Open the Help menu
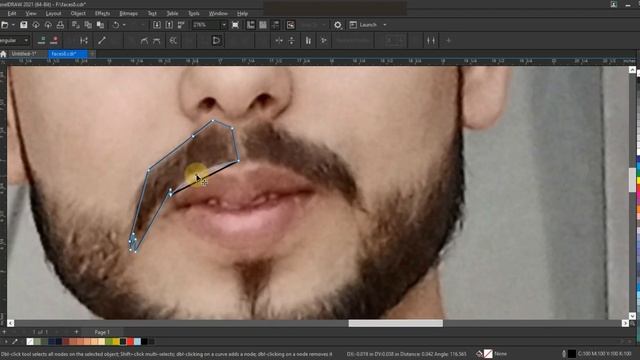 coord(242,13)
